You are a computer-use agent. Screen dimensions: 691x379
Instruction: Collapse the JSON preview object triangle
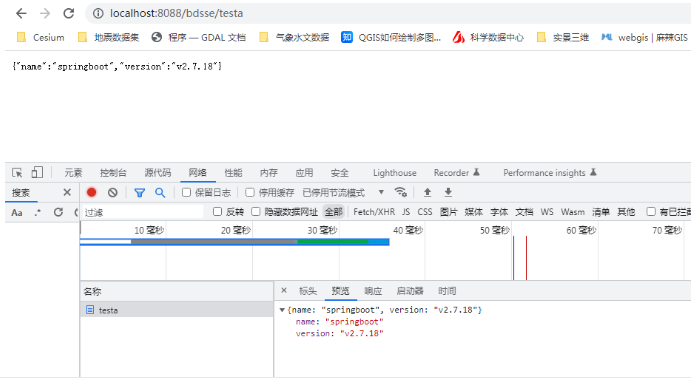pyautogui.click(x=282, y=310)
